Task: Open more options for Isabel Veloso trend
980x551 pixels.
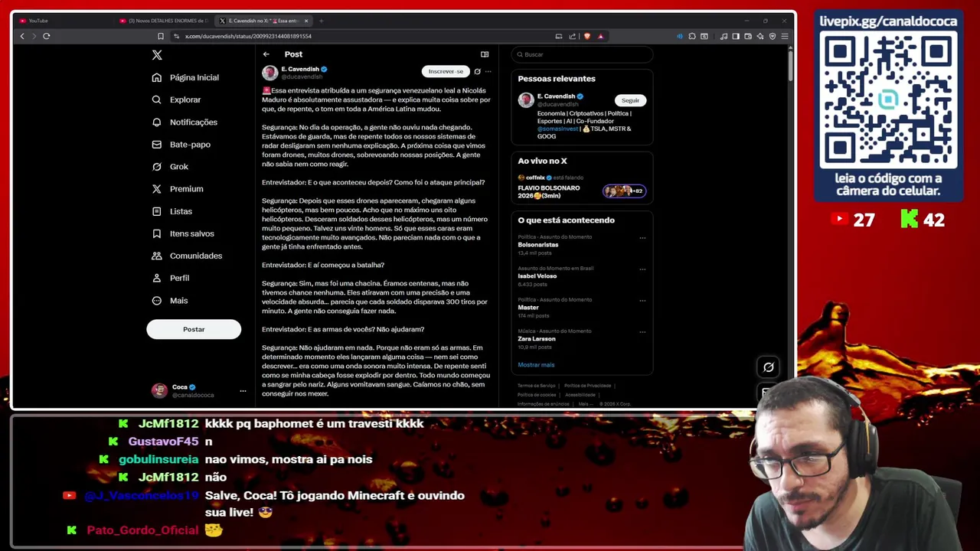Action: [x=642, y=269]
